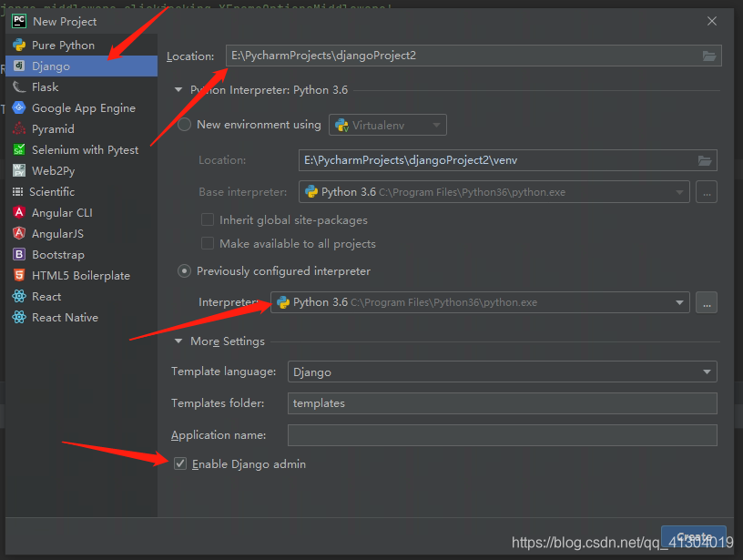The width and height of the screenshot is (743, 560).
Task: Browse for project location folder icon
Action: point(709,56)
